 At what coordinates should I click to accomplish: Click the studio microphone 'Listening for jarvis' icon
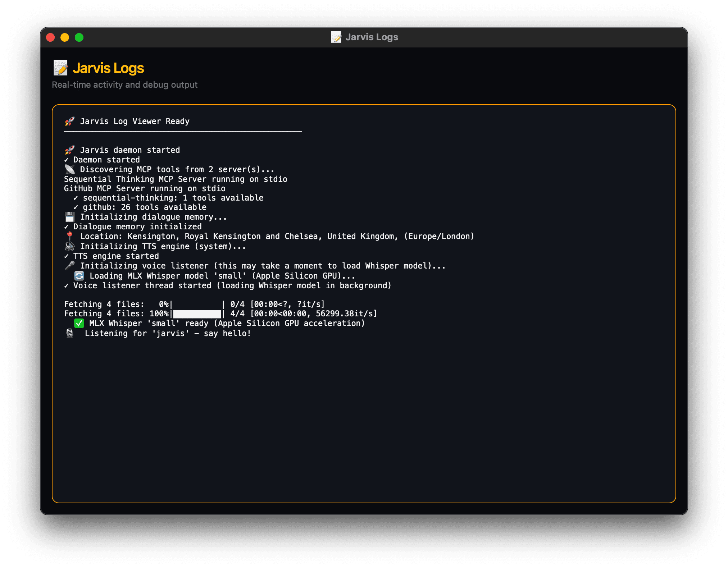[70, 333]
